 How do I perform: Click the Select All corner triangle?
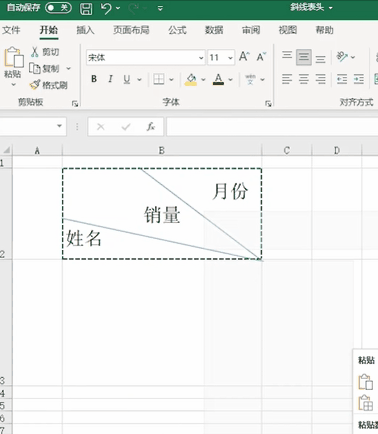(x=6, y=150)
